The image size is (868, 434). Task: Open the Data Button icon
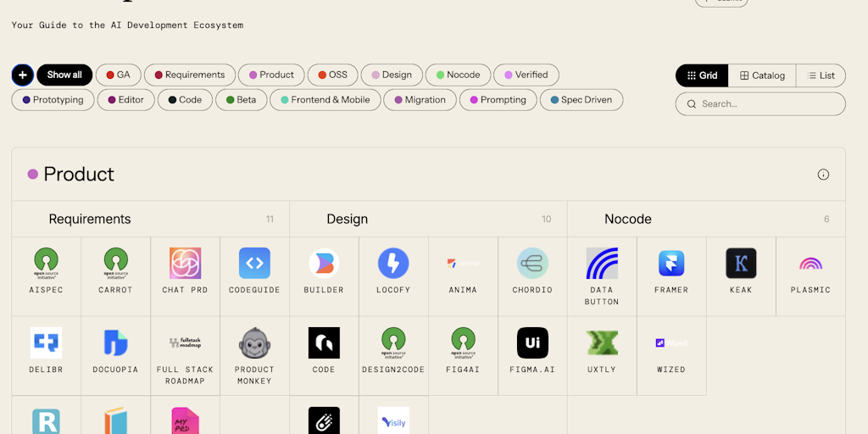tap(602, 263)
